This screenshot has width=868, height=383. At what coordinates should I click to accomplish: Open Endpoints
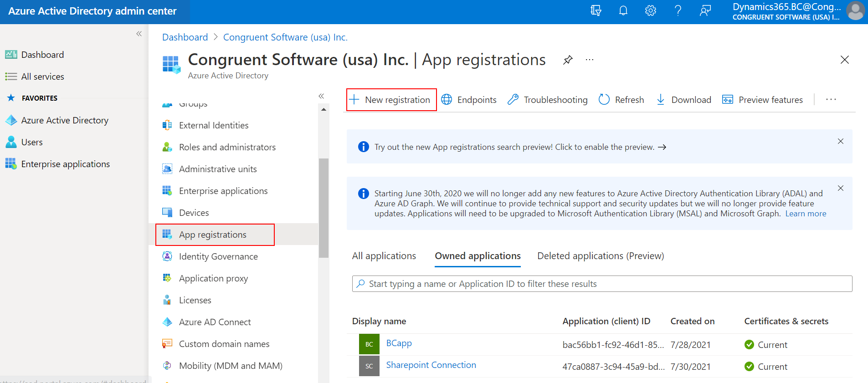coord(469,100)
